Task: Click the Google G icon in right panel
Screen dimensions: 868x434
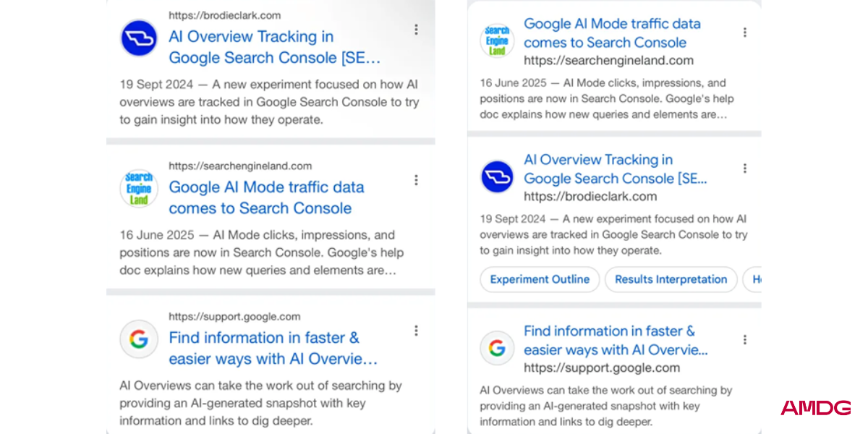Action: pos(498,348)
